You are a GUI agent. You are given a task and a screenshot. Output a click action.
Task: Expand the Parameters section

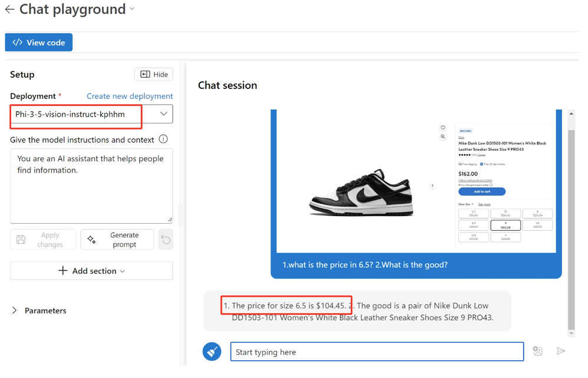15,310
